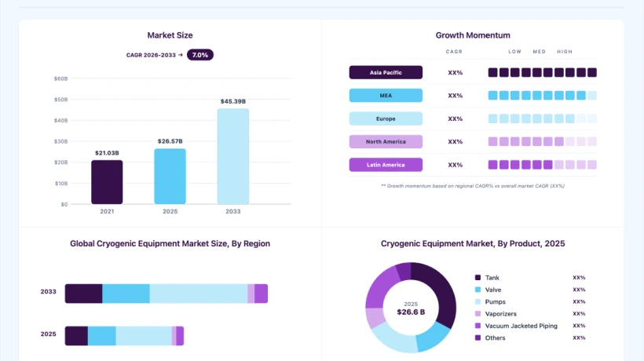Click the 2025 stacked region bar
The height and width of the screenshot is (361, 644).
click(x=124, y=336)
